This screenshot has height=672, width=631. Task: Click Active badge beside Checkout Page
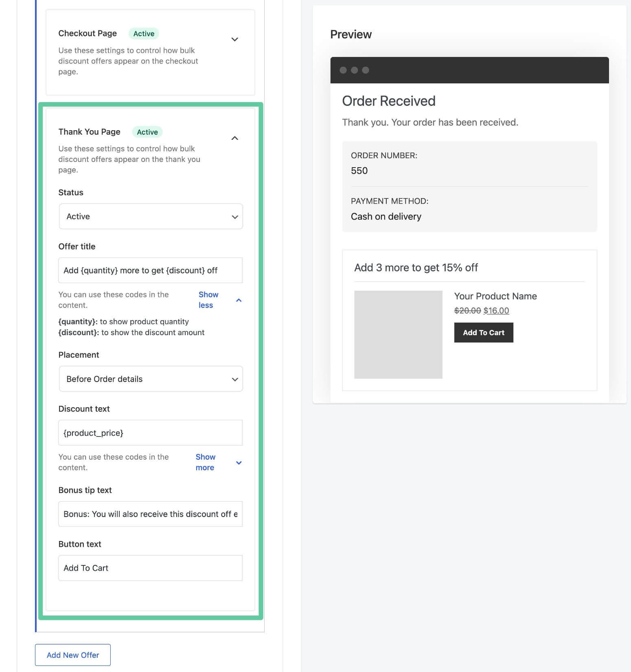click(144, 34)
